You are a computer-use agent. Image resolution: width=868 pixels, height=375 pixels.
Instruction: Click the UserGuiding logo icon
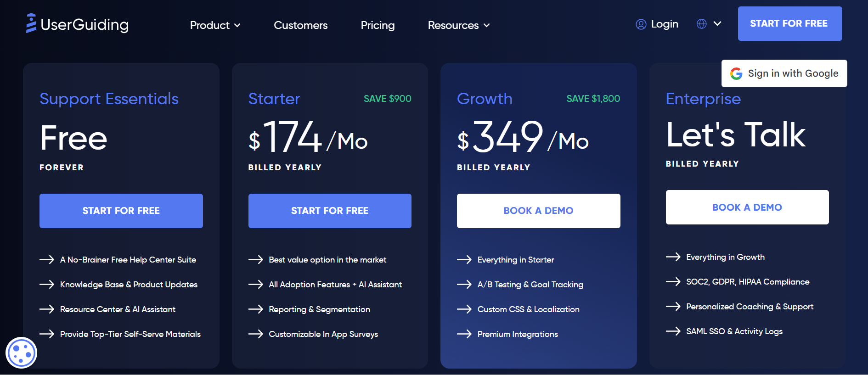click(31, 24)
